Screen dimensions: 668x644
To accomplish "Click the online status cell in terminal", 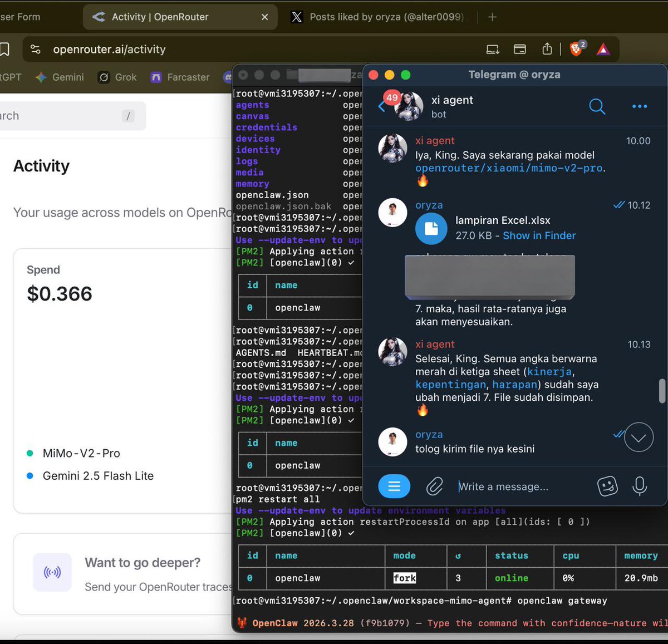I will tap(512, 578).
